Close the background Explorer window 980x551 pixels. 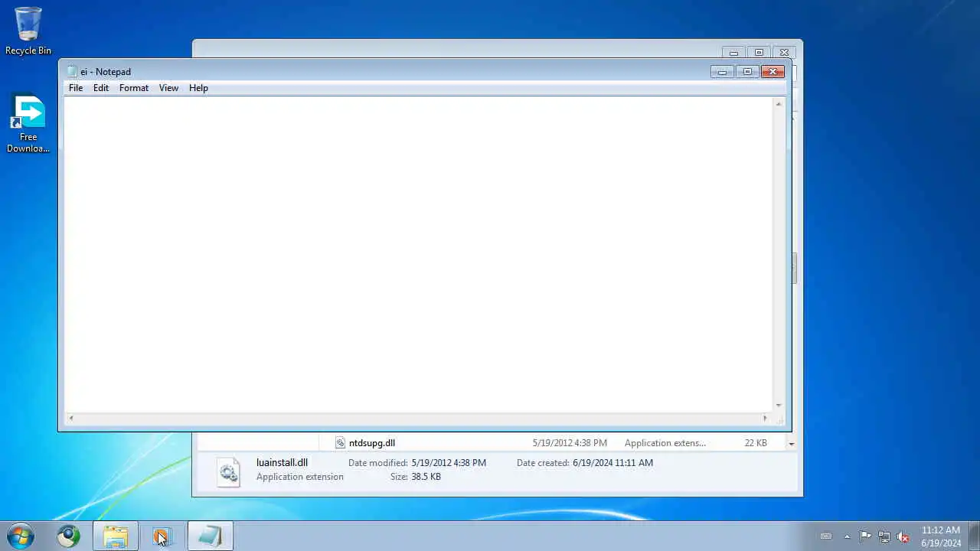784,53
